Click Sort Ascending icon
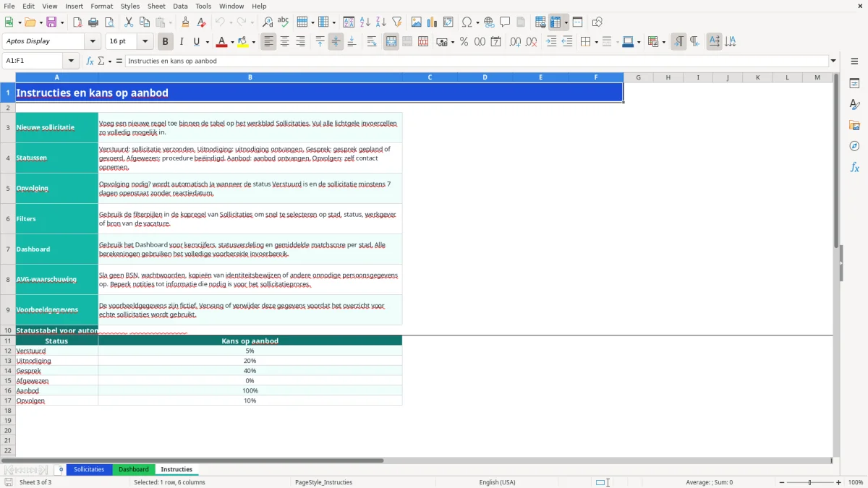This screenshot has height=488, width=868. pyautogui.click(x=365, y=22)
